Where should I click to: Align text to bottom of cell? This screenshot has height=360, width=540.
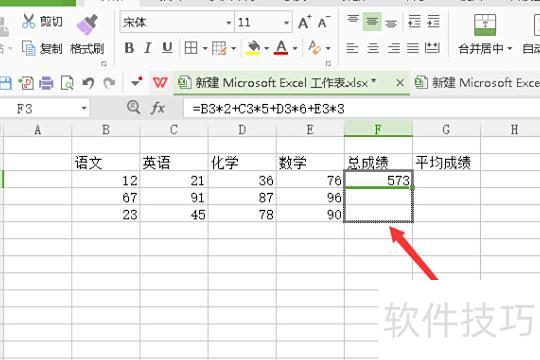391,23
